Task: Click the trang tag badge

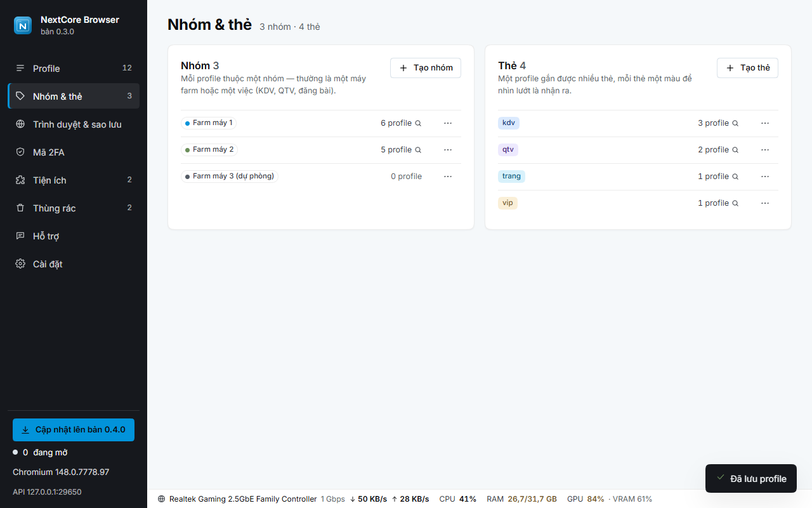Action: pos(511,177)
